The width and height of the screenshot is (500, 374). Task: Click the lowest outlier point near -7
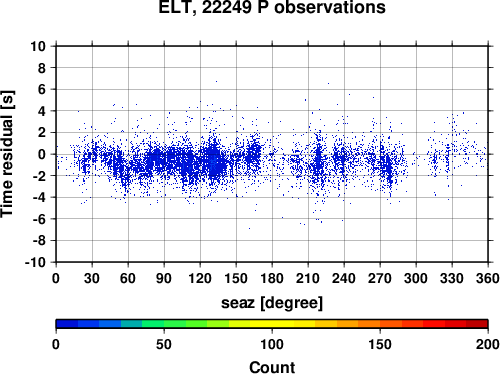[249, 228]
